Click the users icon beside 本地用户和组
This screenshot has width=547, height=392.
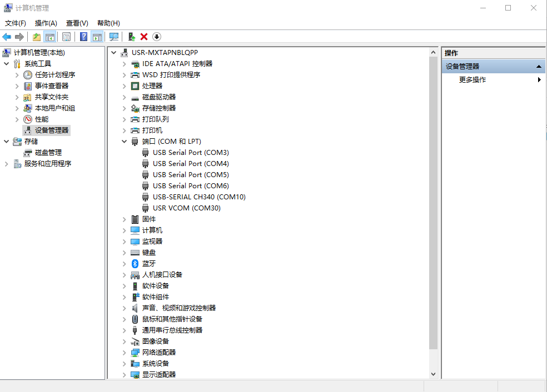[28, 108]
